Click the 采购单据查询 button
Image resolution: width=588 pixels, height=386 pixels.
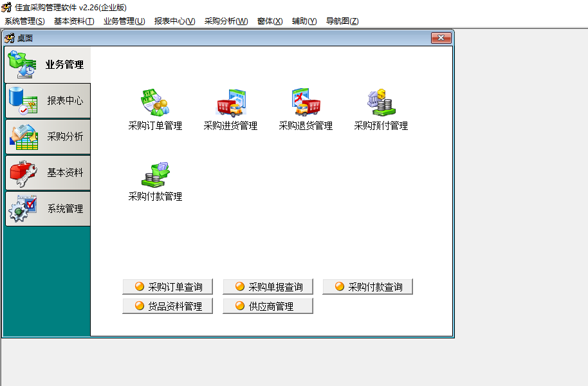click(x=268, y=286)
